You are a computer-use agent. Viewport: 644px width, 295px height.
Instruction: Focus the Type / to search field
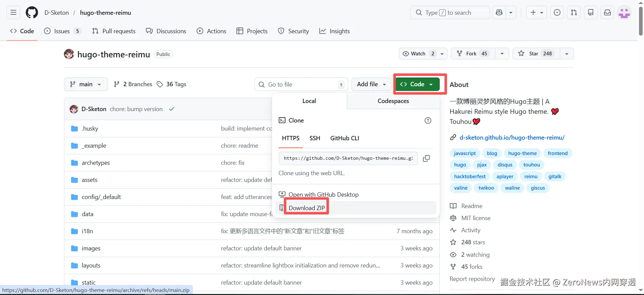click(x=450, y=13)
